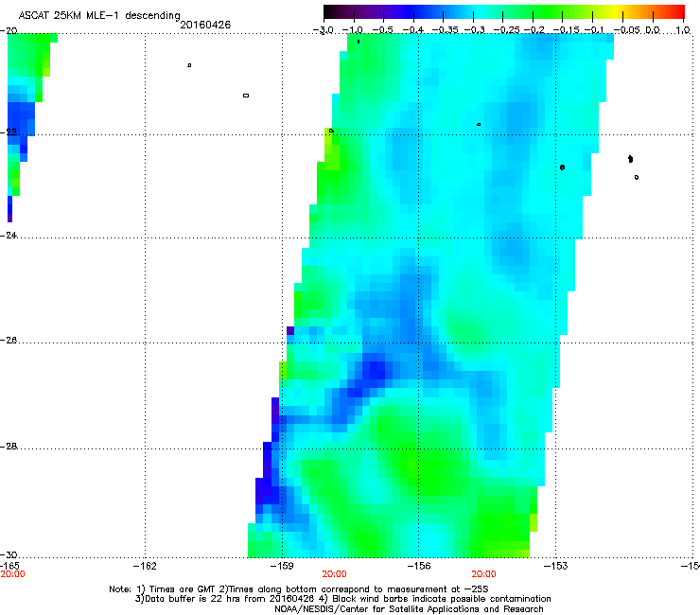This screenshot has height=615, width=700.
Task: Click the "-20" latitude axis label
Action: point(9,30)
